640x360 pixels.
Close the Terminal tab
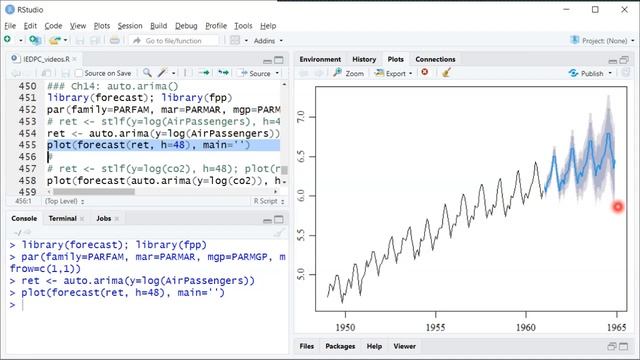pyautogui.click(x=82, y=219)
